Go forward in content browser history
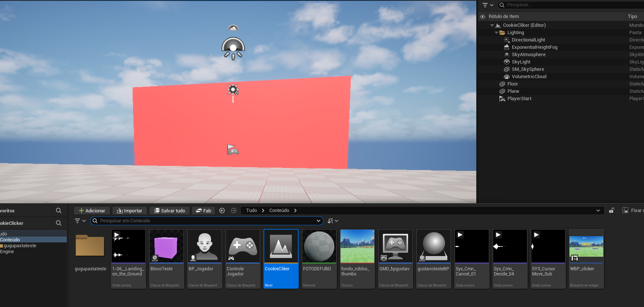Screen dimensions: 644x307 (x=234, y=211)
